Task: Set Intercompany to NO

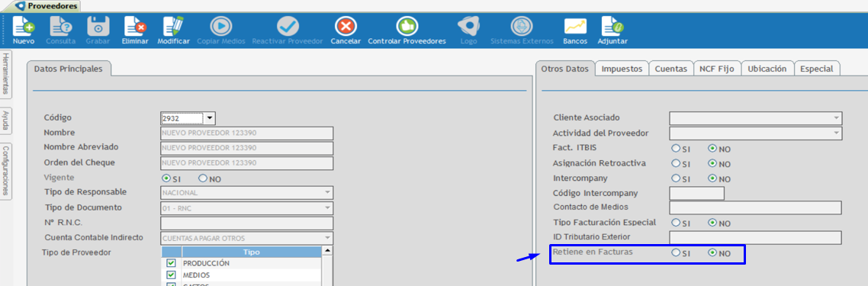Action: tap(712, 178)
